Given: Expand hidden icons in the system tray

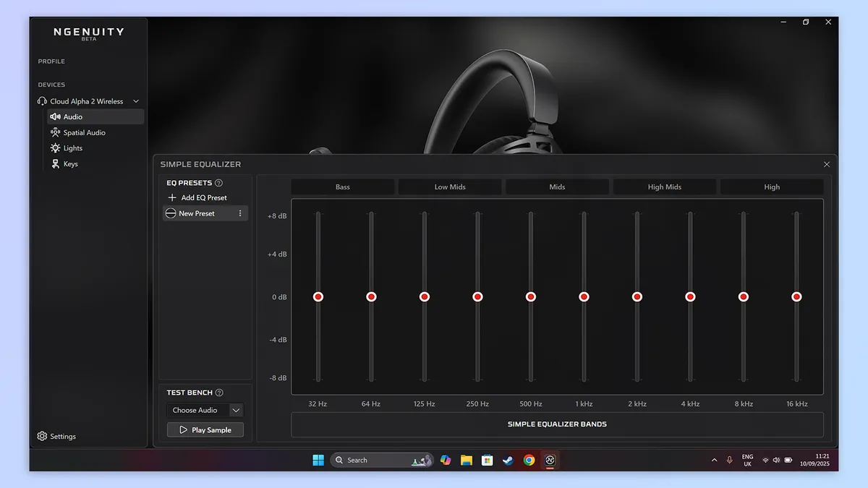Looking at the screenshot, I should coord(714,460).
